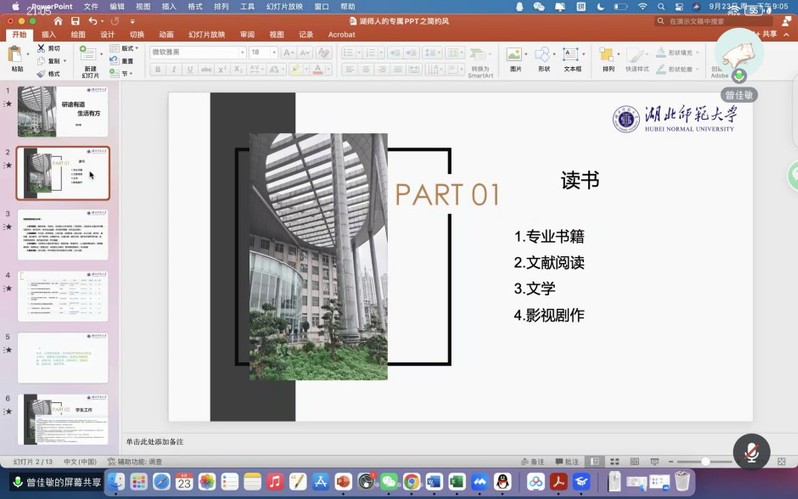Viewport: 798px width, 499px height.
Task: Open the 幻灯片放映 menu in menu bar
Action: 284,7
